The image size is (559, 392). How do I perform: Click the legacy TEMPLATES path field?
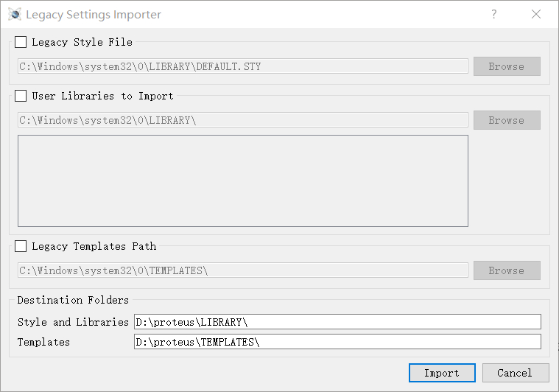pyautogui.click(x=243, y=270)
